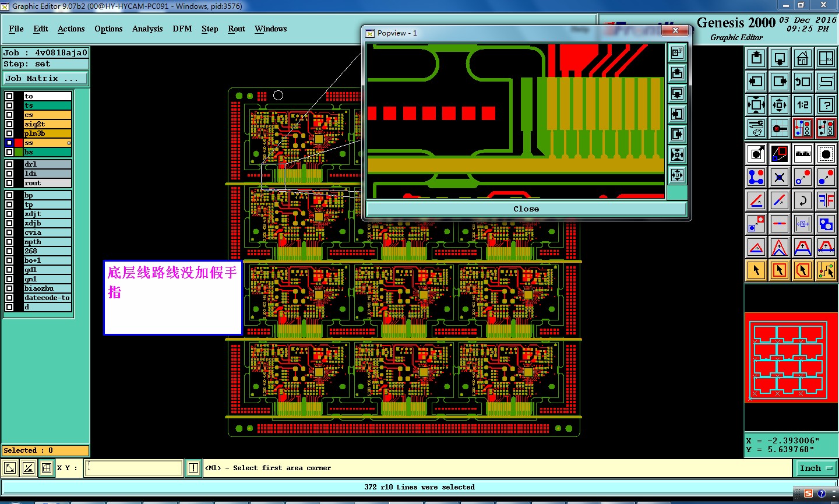
Task: Click the question mark help icon
Action: click(x=826, y=105)
